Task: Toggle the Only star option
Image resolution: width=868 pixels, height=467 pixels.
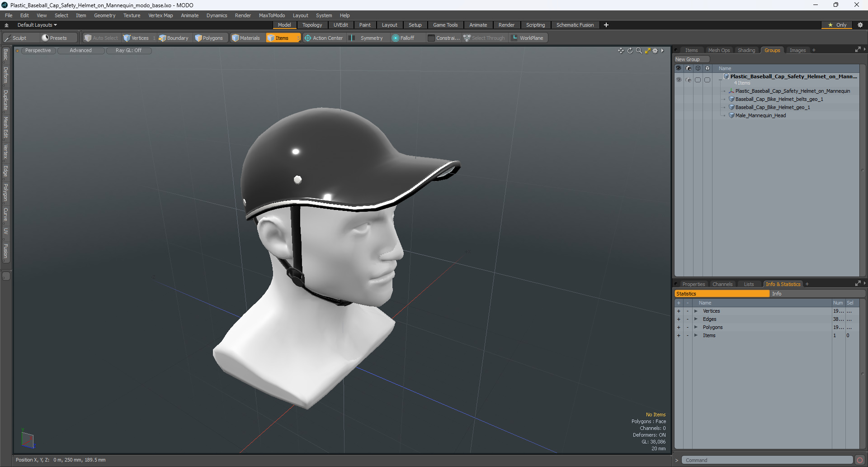Action: 837,25
